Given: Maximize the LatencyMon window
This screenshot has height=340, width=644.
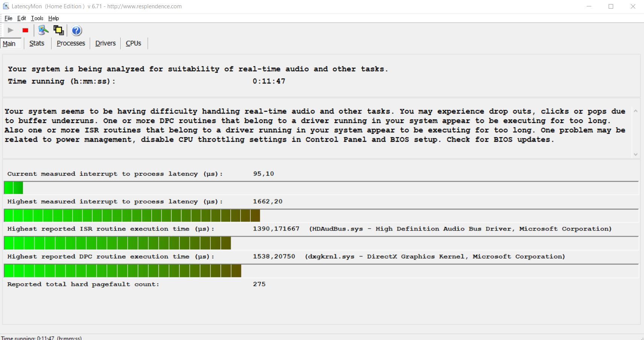Looking at the screenshot, I should pos(611,6).
